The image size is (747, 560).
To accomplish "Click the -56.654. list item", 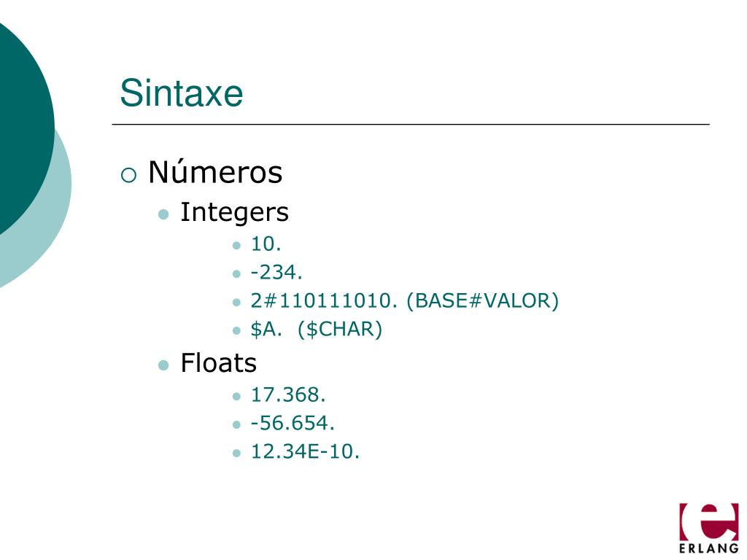I will pyautogui.click(x=293, y=423).
